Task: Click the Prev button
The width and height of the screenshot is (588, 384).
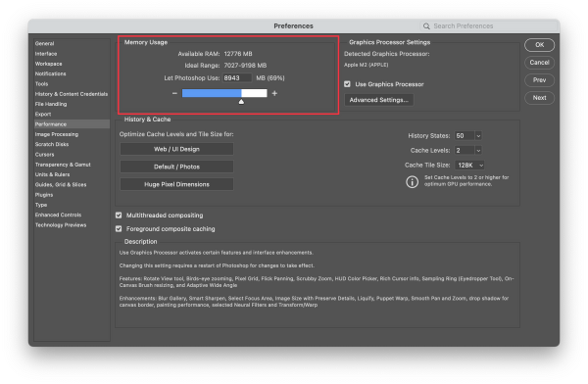Action: (x=539, y=80)
